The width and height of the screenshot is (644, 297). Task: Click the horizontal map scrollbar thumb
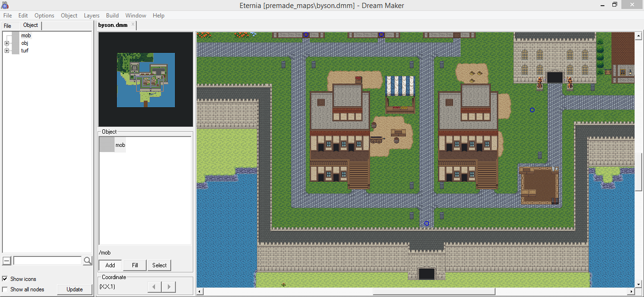[434, 291]
